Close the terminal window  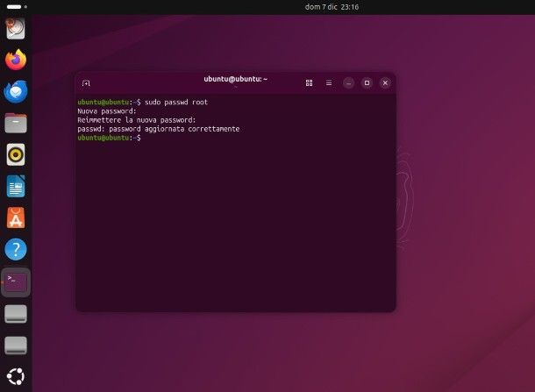point(385,82)
